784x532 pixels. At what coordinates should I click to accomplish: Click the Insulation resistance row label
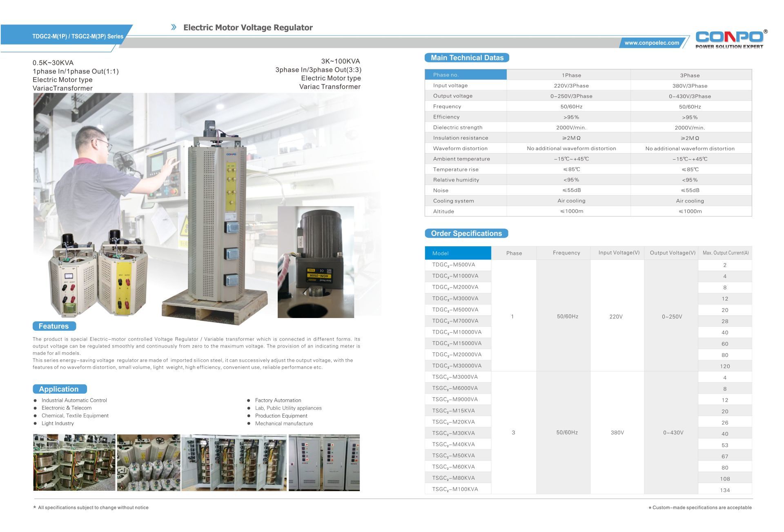(460, 138)
